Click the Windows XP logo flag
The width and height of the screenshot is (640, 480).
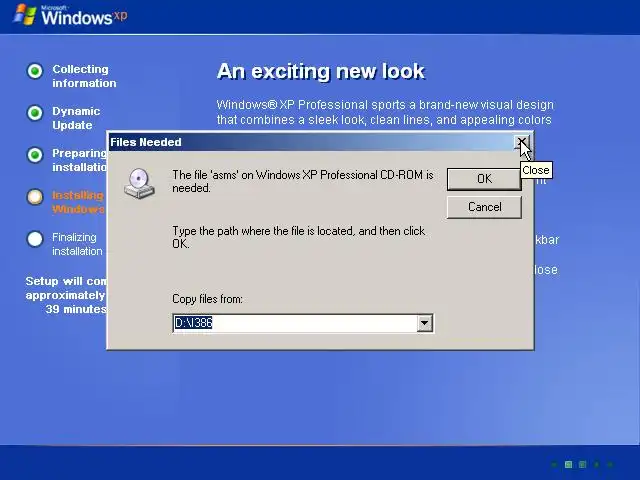pyautogui.click(x=24, y=14)
